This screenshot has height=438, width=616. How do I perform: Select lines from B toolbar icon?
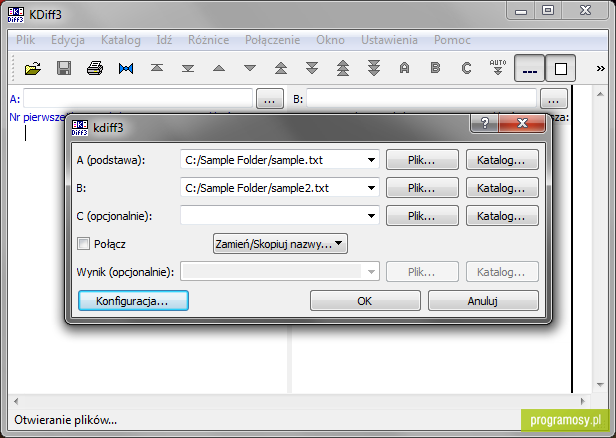(x=435, y=68)
